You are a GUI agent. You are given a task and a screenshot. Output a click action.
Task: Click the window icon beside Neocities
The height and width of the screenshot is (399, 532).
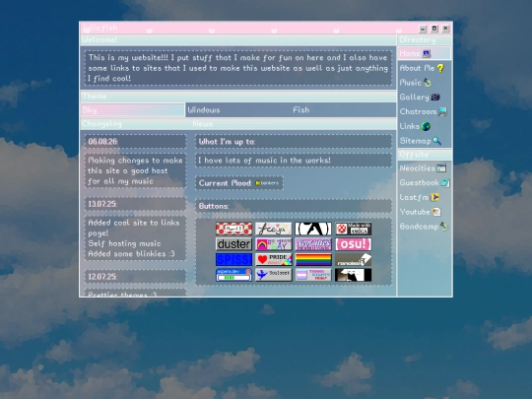[x=441, y=167]
